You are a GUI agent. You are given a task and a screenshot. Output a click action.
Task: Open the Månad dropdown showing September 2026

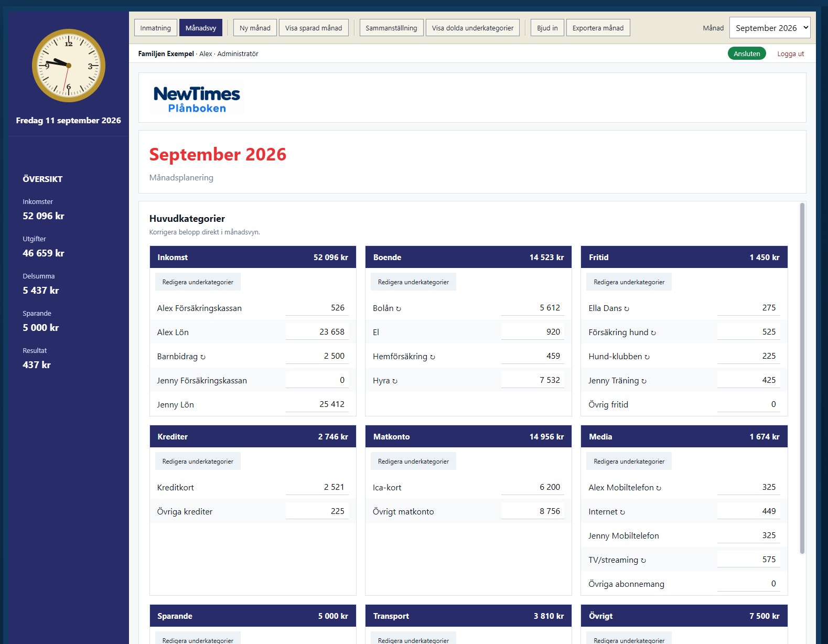point(770,28)
